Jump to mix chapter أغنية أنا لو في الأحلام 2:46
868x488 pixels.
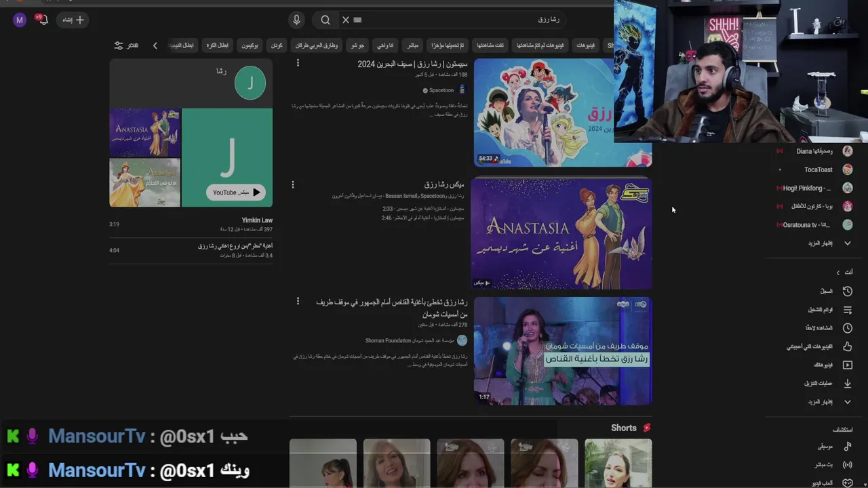423,218
